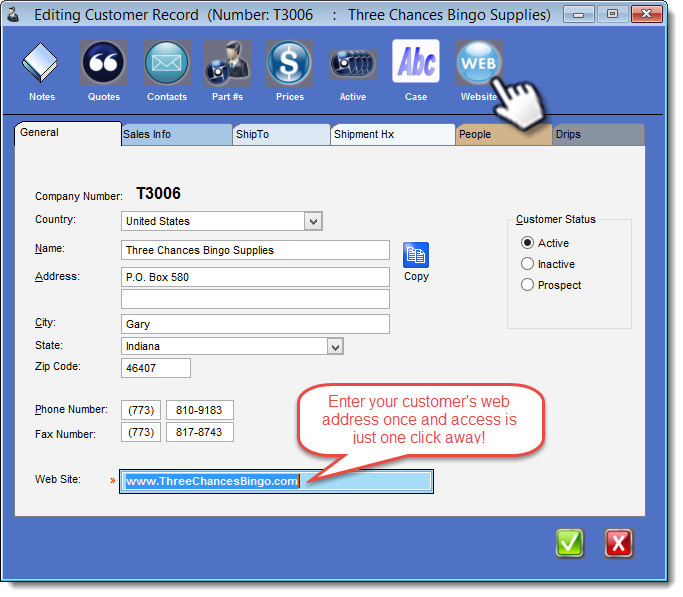Click the Abc Case icon
Viewport: 683px width, 597px height.
(x=416, y=64)
